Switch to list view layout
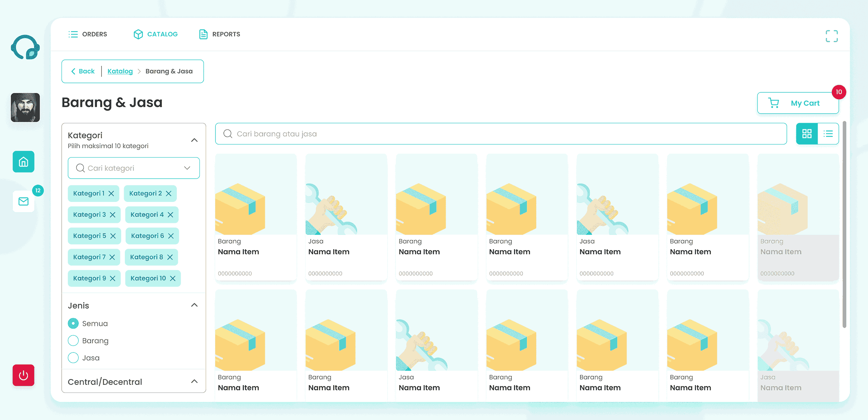 [x=828, y=134]
